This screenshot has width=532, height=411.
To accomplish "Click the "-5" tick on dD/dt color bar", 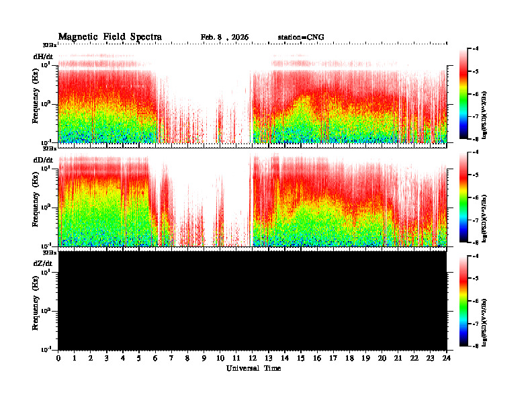I will point(476,175).
